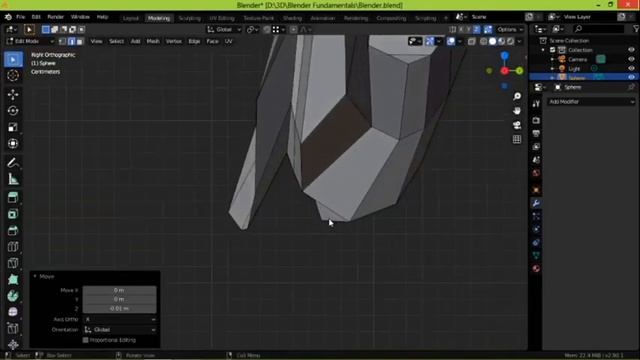Select the Move tool

coord(13,94)
